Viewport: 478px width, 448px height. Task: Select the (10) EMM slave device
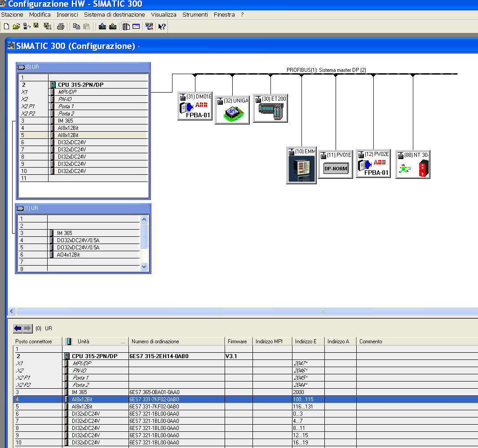click(x=301, y=165)
